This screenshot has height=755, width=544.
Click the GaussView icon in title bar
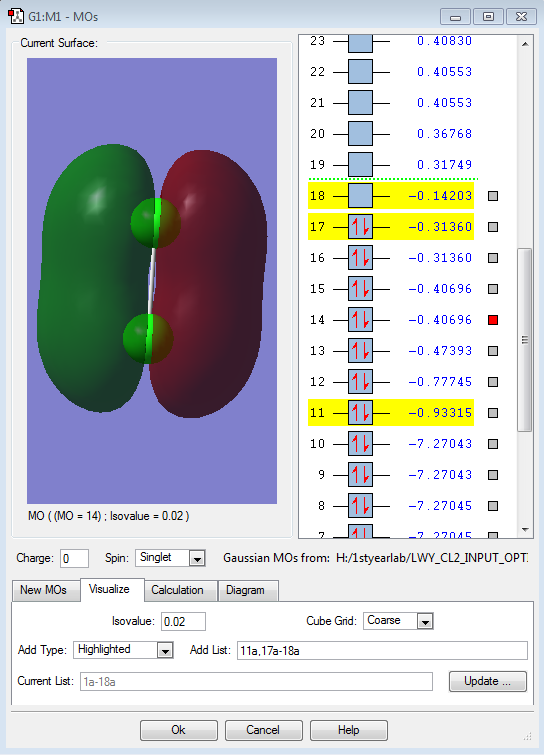[16, 16]
